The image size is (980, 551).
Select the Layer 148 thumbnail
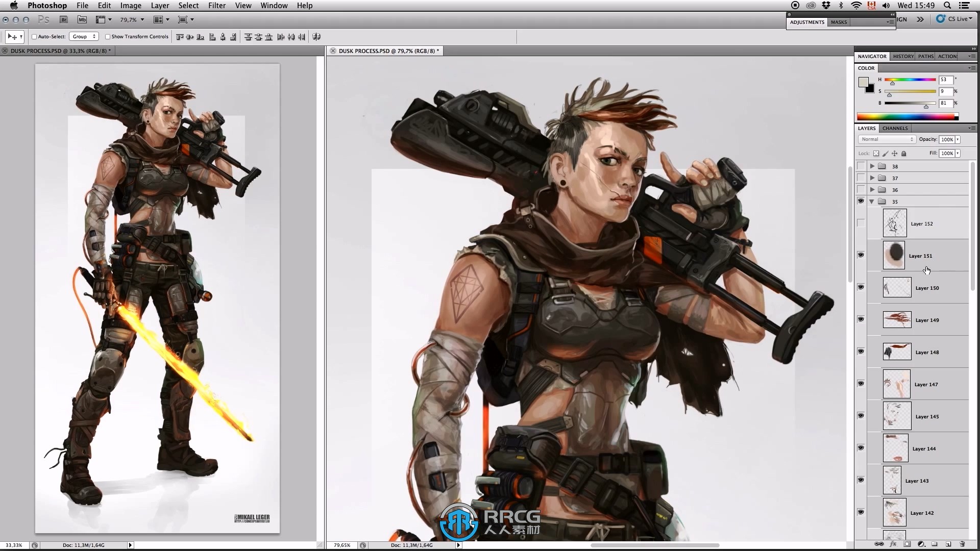pyautogui.click(x=897, y=352)
